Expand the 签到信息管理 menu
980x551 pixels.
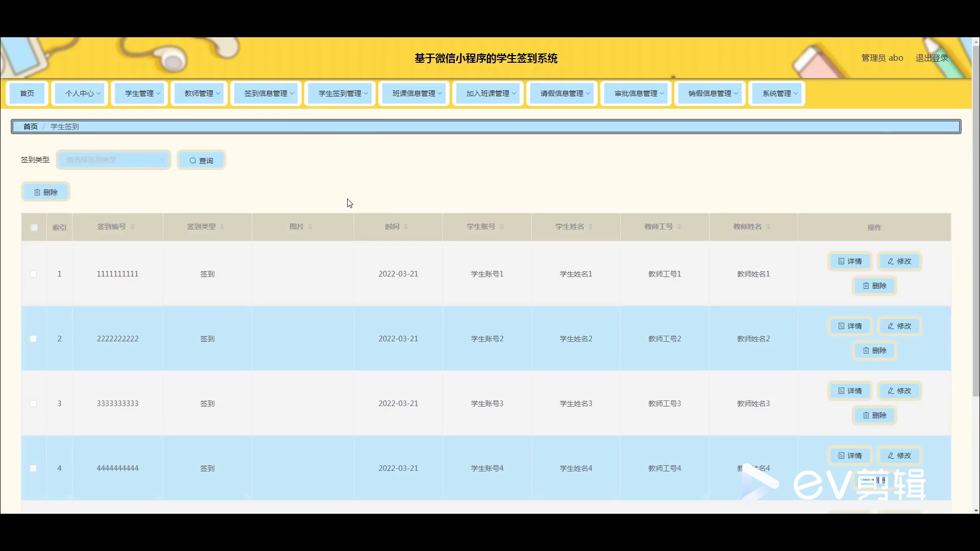[266, 93]
